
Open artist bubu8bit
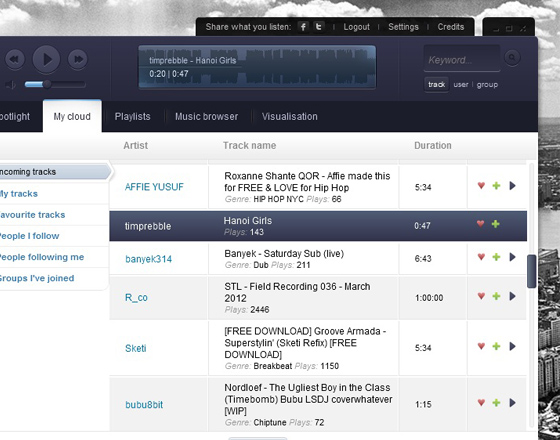(144, 405)
